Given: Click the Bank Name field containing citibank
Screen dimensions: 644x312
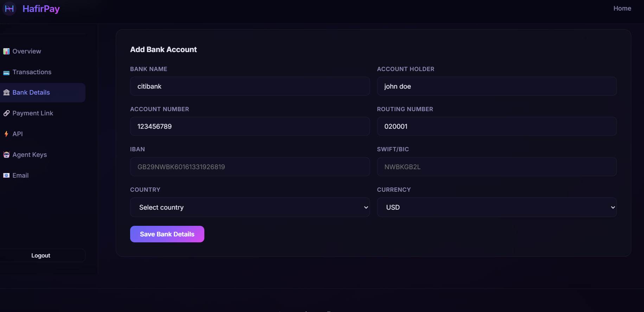Looking at the screenshot, I should (250, 86).
